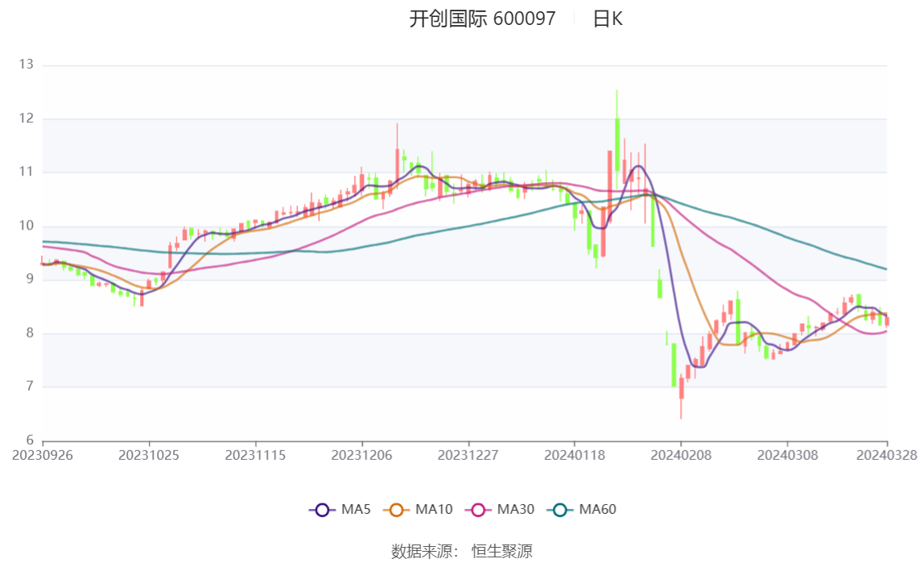Image resolution: width=924 pixels, height=563 pixels.
Task: Click the x-axis date label 20231206
Action: tap(362, 455)
